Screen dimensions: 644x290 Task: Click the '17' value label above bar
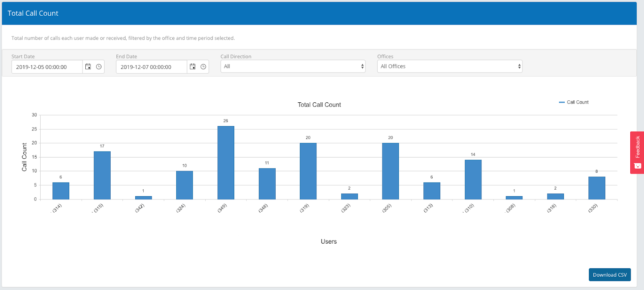point(102,146)
